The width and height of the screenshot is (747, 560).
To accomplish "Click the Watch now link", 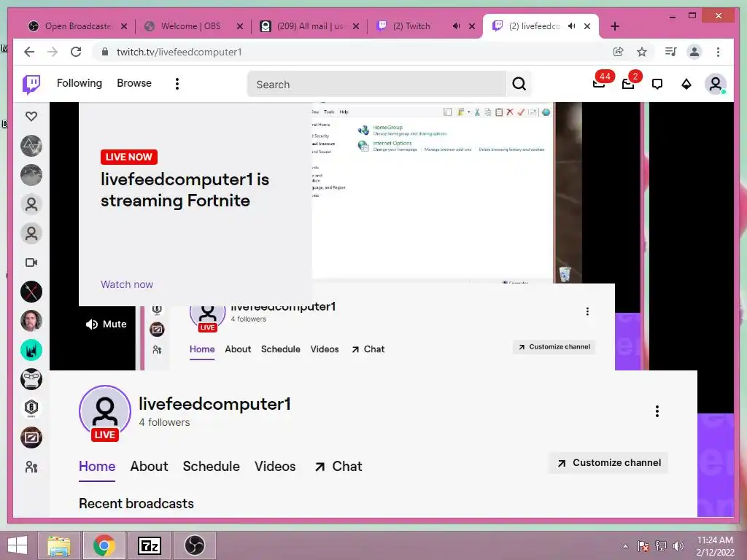I will tap(127, 284).
